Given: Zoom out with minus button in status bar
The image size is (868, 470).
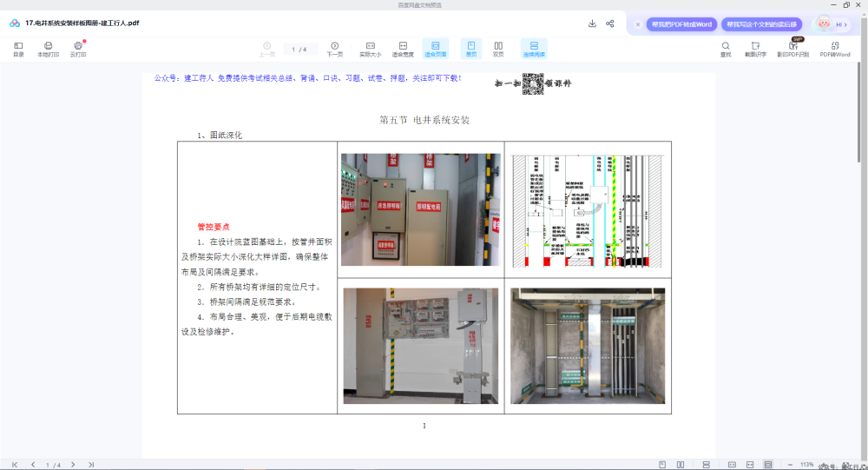Looking at the screenshot, I should pyautogui.click(x=790, y=465).
